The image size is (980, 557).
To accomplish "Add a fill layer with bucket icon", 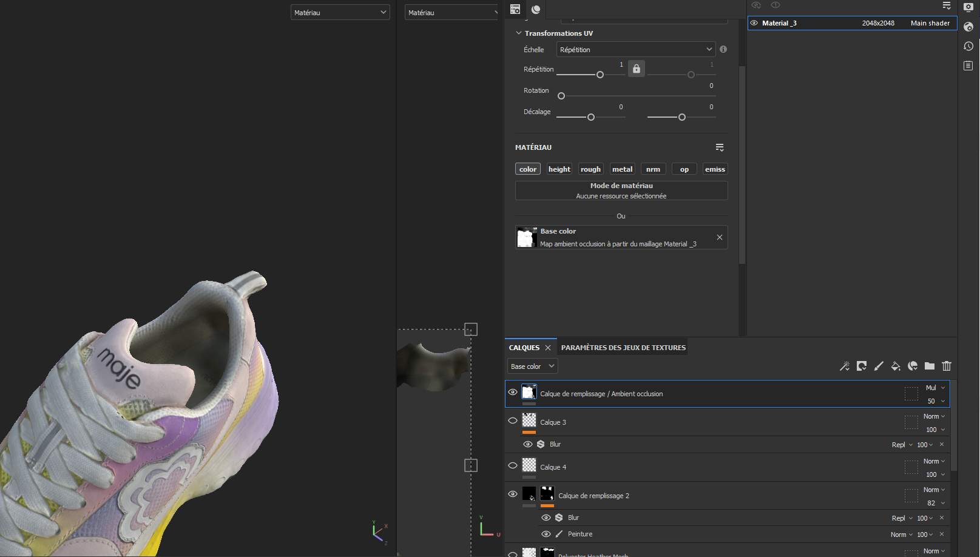I will click(895, 366).
